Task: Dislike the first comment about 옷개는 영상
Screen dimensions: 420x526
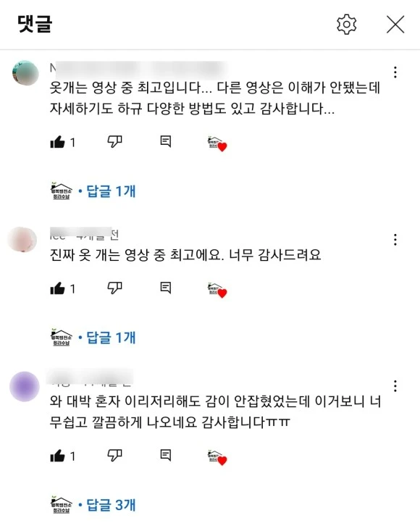Action: (x=114, y=141)
